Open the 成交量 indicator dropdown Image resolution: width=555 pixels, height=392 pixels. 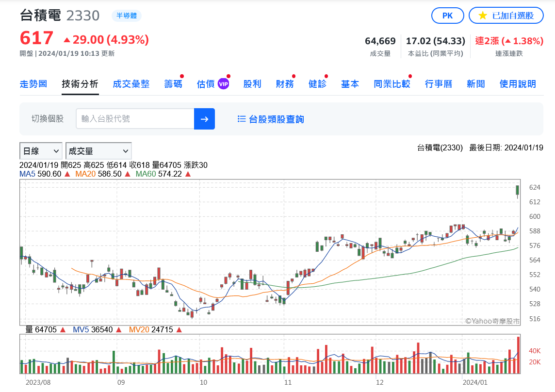tap(98, 151)
